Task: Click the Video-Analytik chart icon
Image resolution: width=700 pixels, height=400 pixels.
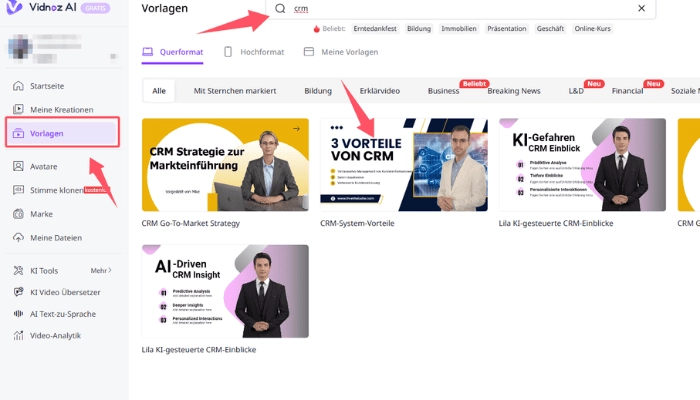Action: [18, 335]
